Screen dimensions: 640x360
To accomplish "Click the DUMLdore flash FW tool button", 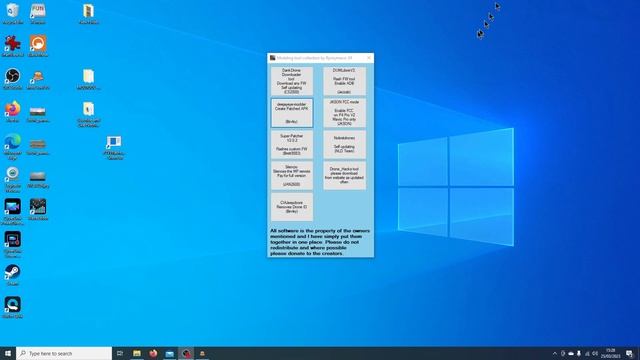I will click(344, 81).
